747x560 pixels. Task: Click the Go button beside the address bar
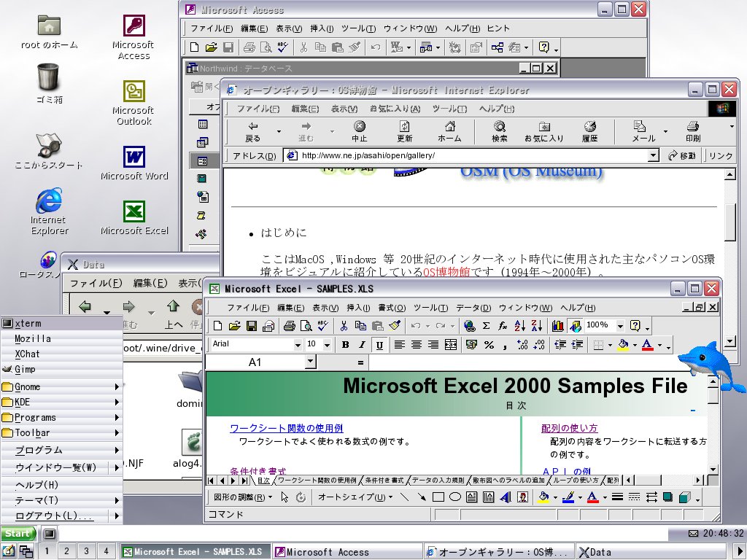tap(682, 156)
